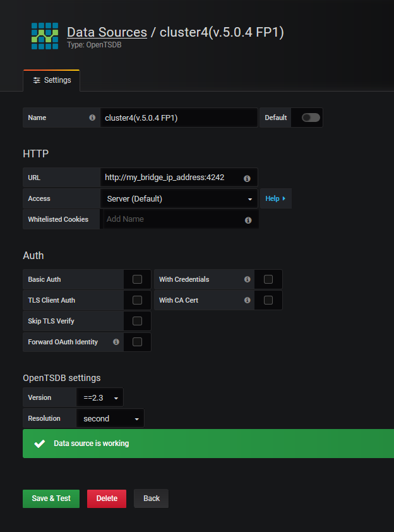Click the 'Type: OpenTSDB' subtitle text

[x=94, y=45]
